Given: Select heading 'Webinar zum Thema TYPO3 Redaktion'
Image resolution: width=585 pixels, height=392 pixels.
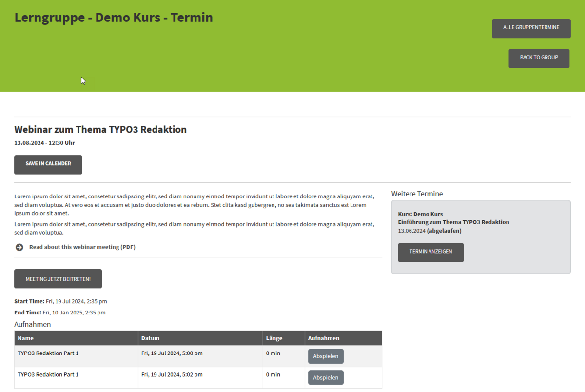Looking at the screenshot, I should [100, 130].
